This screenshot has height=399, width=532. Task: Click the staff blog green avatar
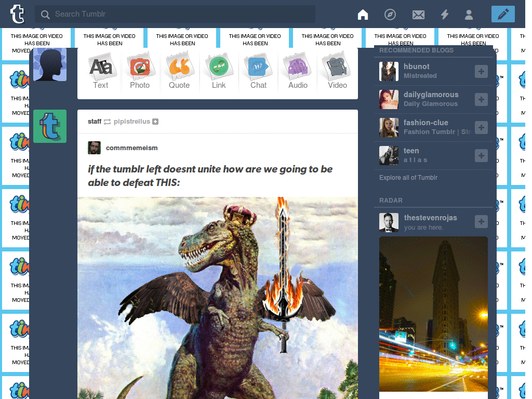[x=50, y=126]
